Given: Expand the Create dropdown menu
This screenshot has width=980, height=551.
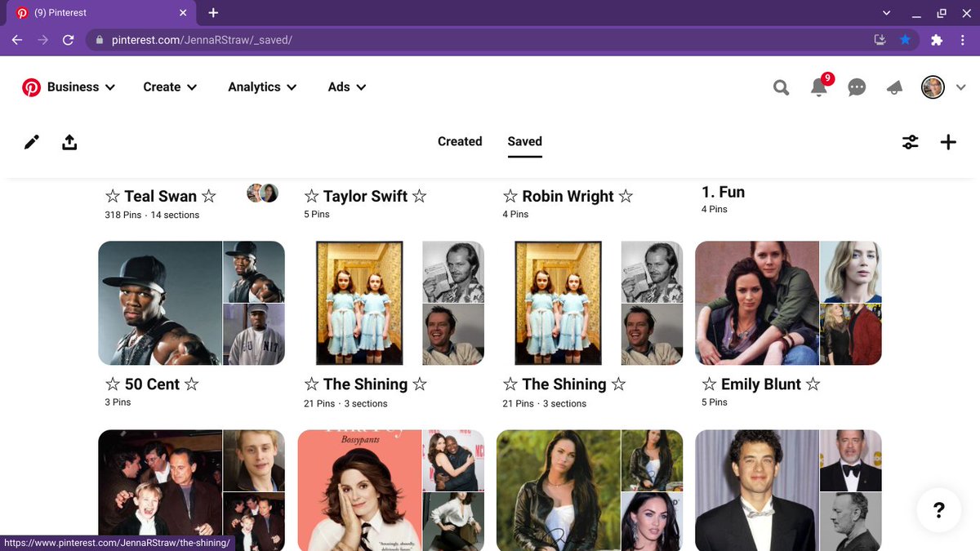Looking at the screenshot, I should 170,87.
